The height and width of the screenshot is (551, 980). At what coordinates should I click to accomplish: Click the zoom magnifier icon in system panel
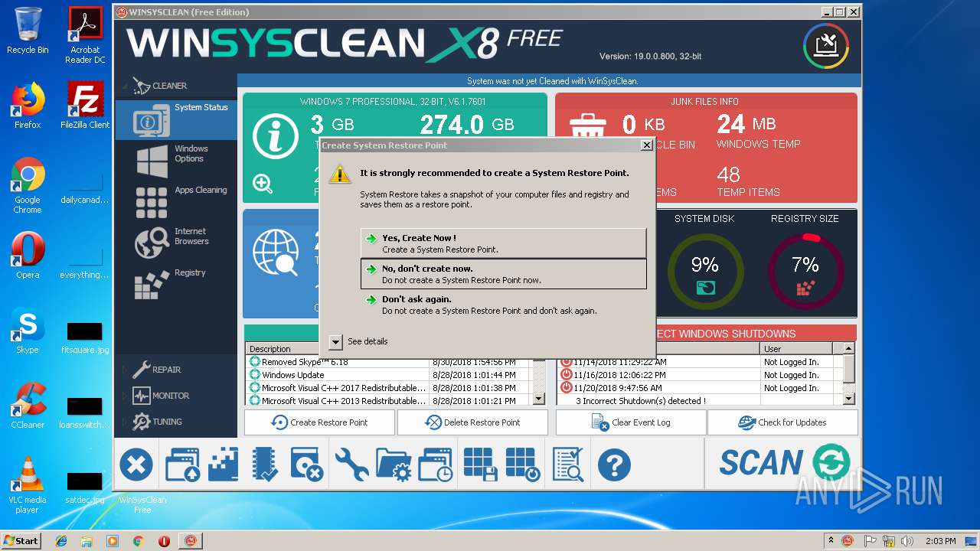263,184
